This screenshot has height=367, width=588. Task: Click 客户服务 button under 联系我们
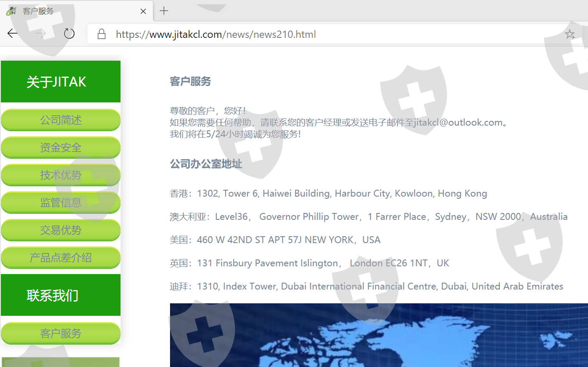(61, 333)
